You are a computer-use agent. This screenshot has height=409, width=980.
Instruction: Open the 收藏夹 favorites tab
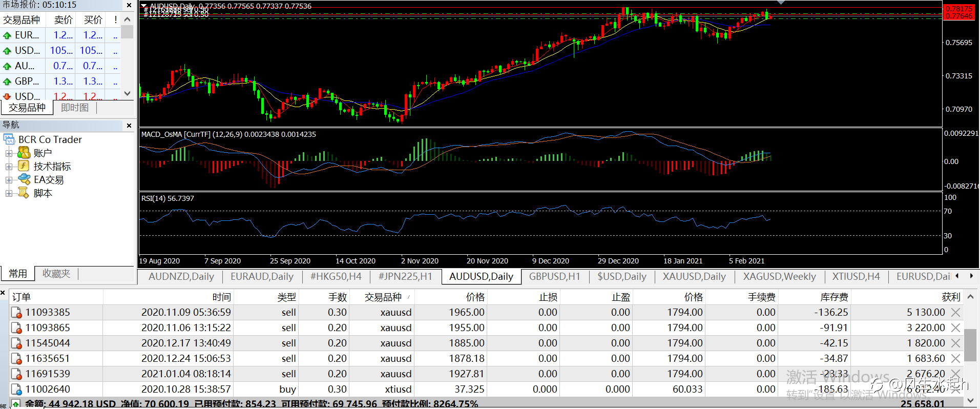coord(56,274)
